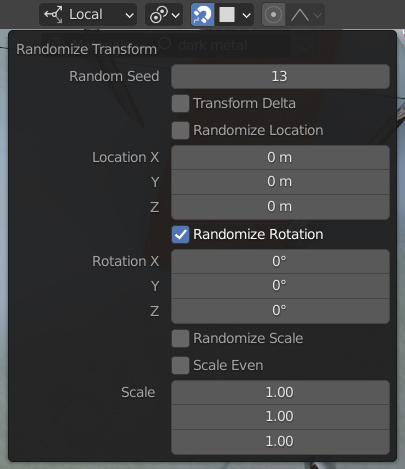405x469 pixels.
Task: Click the second Scale value field
Action: point(280,417)
